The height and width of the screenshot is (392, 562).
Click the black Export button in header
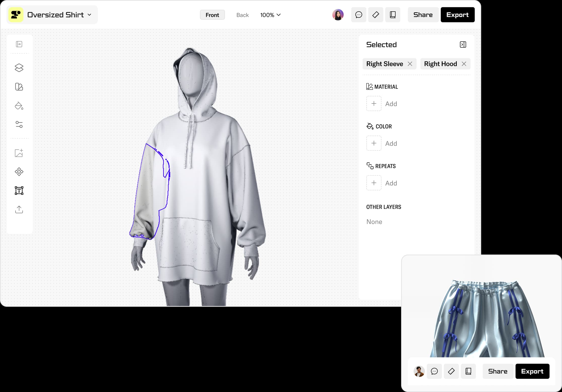(457, 15)
